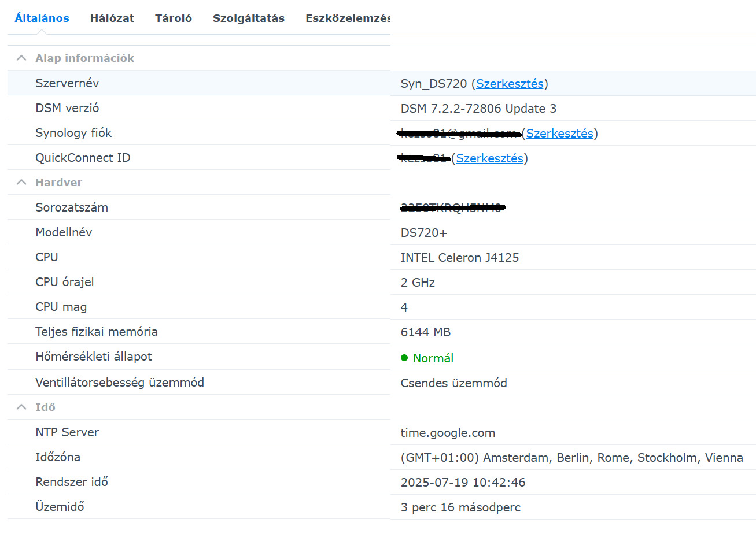Viewport: 756px width, 545px height.
Task: Go to the Tároló tab
Action: [x=173, y=18]
